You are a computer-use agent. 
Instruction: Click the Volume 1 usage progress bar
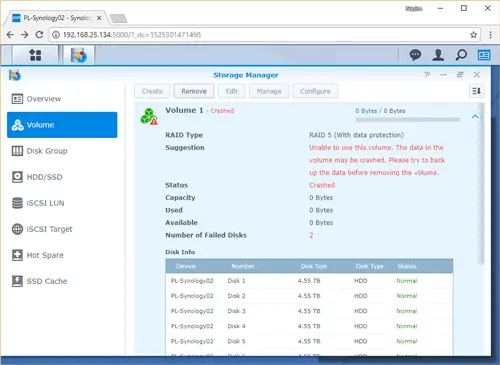408,119
